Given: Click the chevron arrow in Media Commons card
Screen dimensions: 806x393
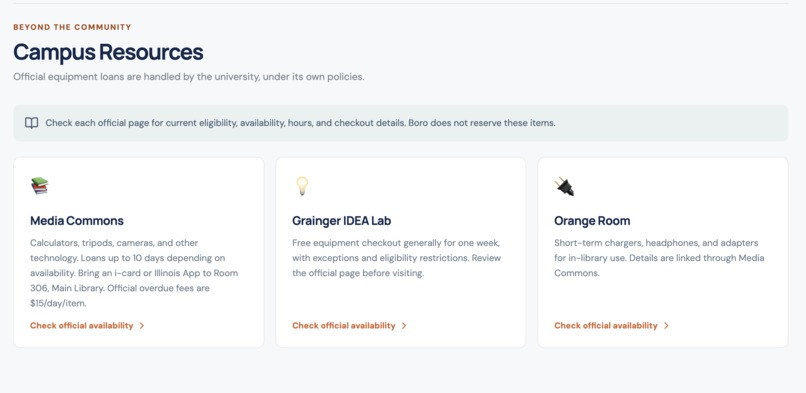Looking at the screenshot, I should pos(142,326).
